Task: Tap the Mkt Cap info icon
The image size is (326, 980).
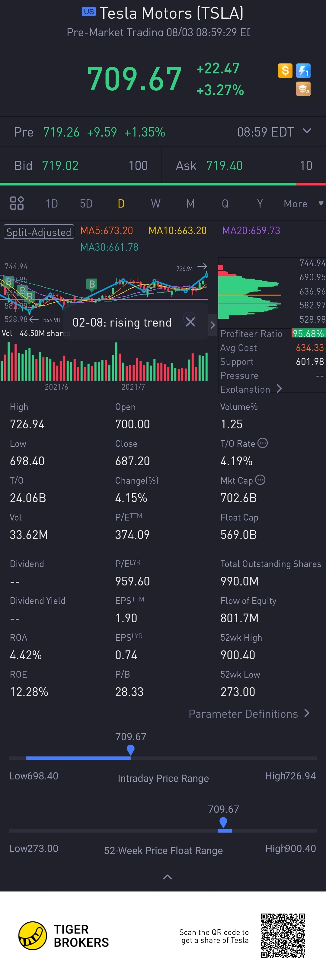Action: click(x=260, y=480)
